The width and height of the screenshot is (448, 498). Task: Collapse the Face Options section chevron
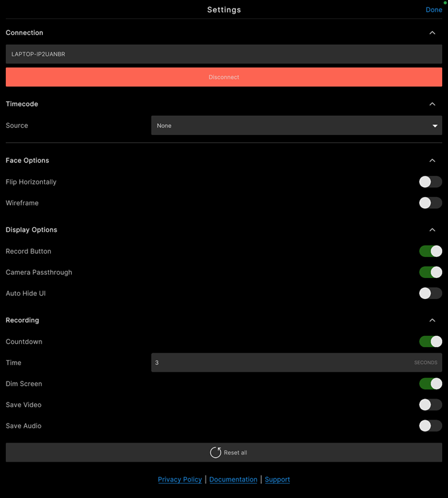[x=432, y=160]
